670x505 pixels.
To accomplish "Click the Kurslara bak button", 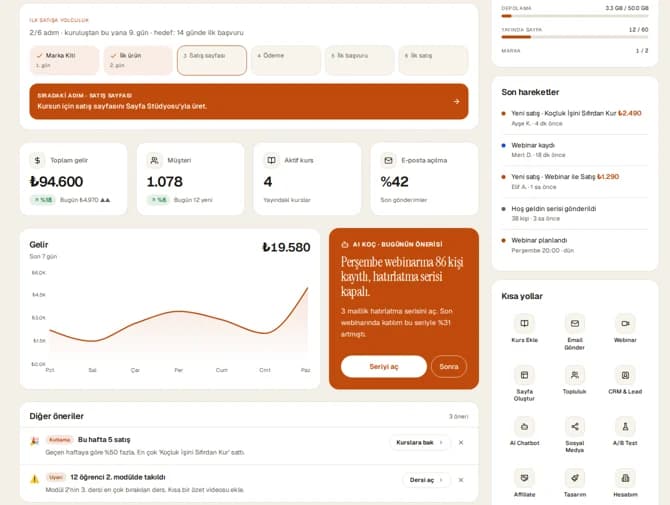I will (x=419, y=443).
